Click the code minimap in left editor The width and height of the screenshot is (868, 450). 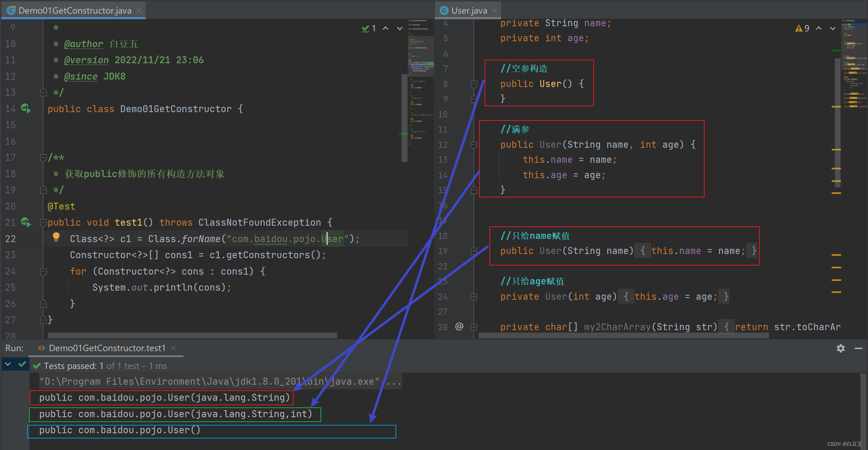421,82
